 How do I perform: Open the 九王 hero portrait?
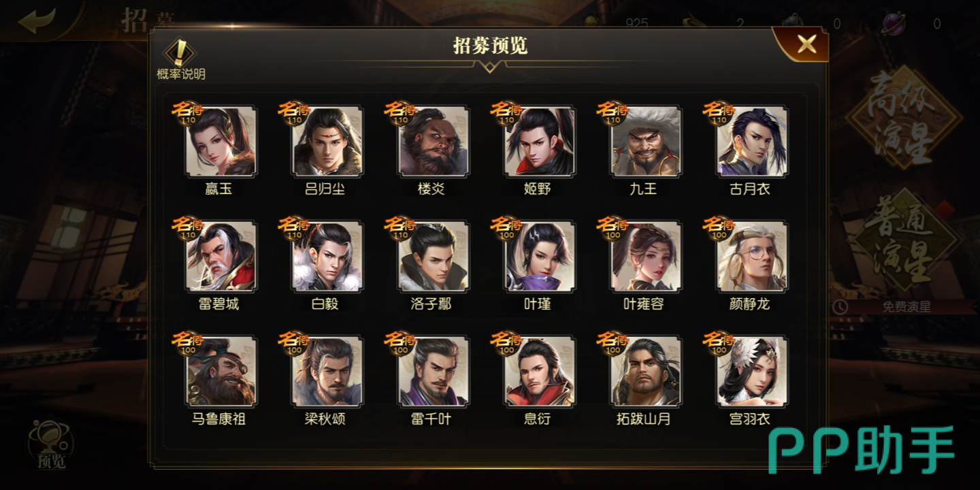[x=646, y=142]
